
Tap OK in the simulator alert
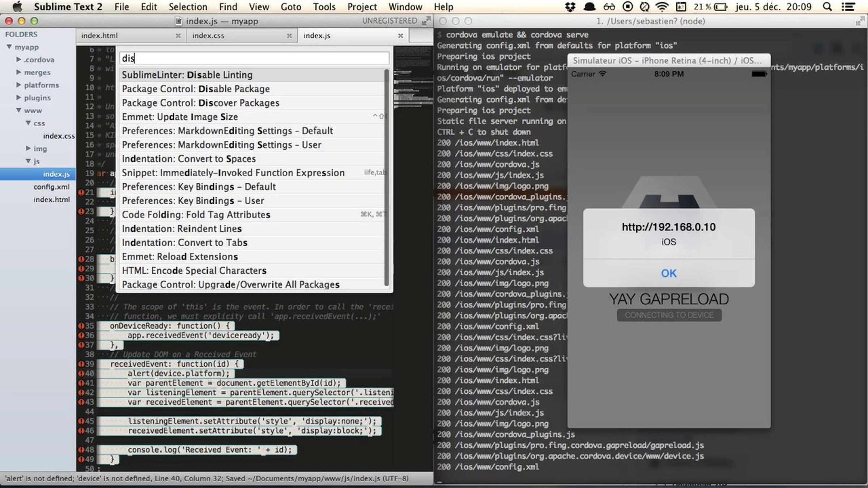click(x=668, y=273)
